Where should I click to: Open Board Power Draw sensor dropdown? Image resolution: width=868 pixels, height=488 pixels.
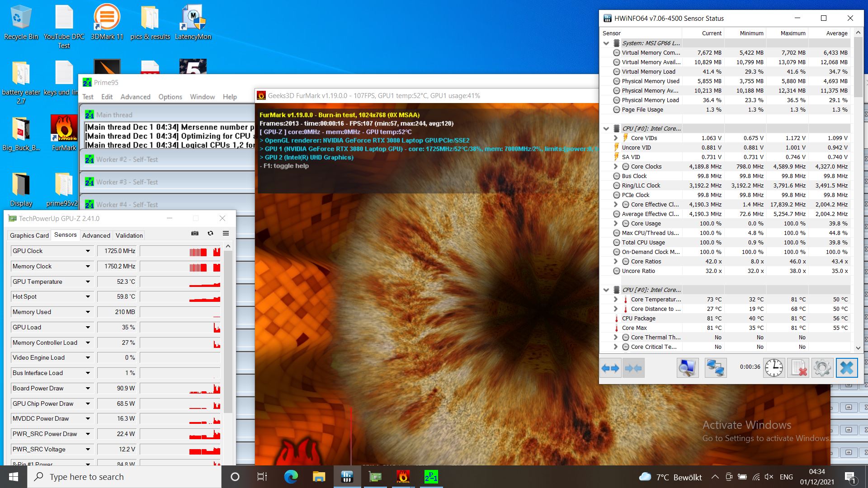click(x=88, y=389)
